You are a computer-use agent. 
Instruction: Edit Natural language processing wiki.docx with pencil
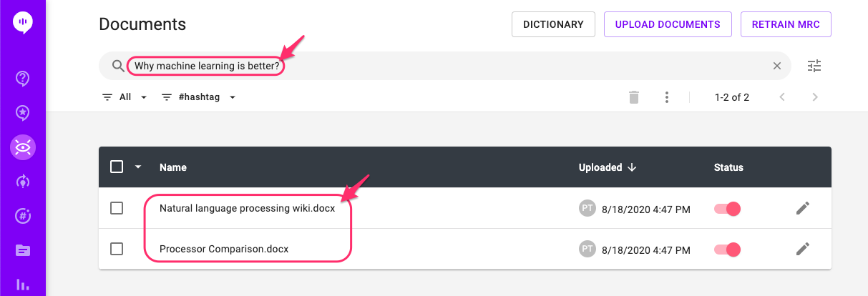(803, 208)
